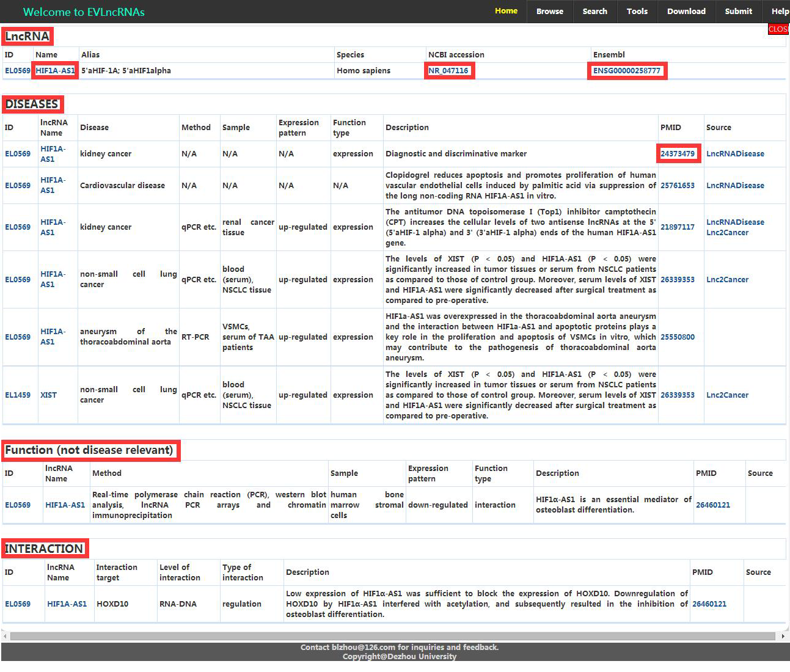This screenshot has height=672, width=790.
Task: Click the contact email footer text
Action: click(x=400, y=647)
